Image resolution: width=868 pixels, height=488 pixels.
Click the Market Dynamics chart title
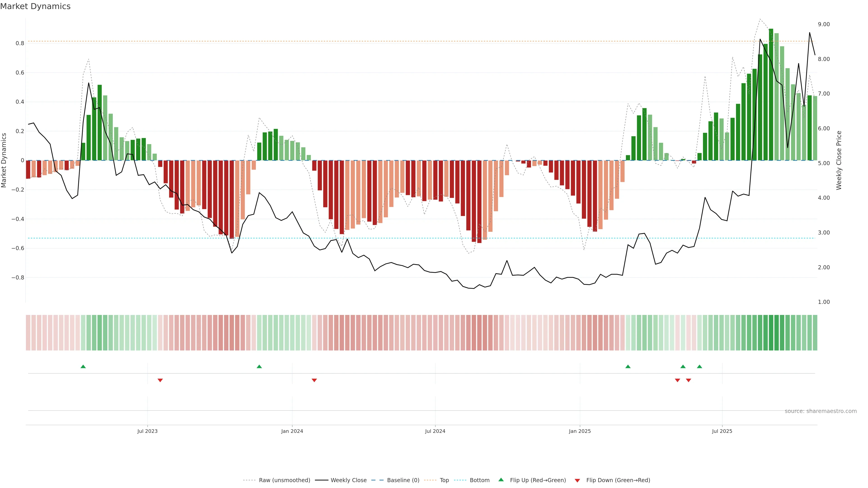pyautogui.click(x=35, y=6)
